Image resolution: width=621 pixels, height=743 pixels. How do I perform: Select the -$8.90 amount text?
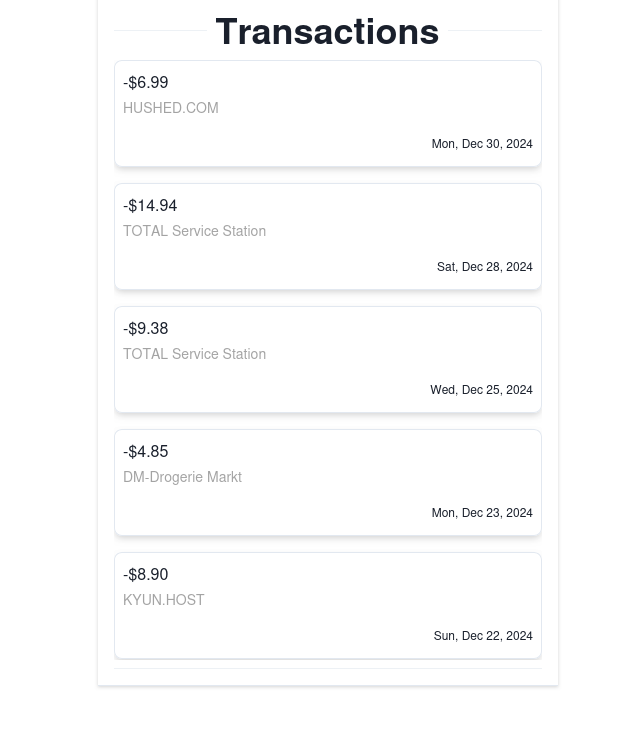point(145,574)
